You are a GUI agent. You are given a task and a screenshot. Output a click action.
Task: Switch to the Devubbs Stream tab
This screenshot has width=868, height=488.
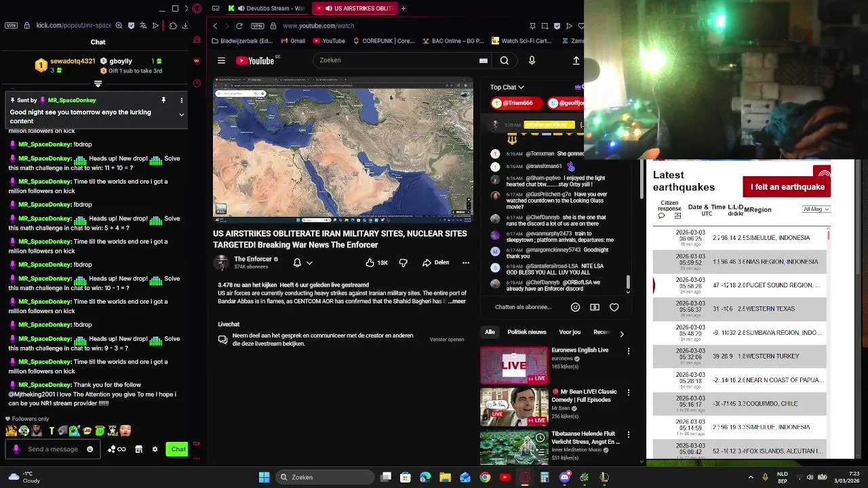click(267, 8)
